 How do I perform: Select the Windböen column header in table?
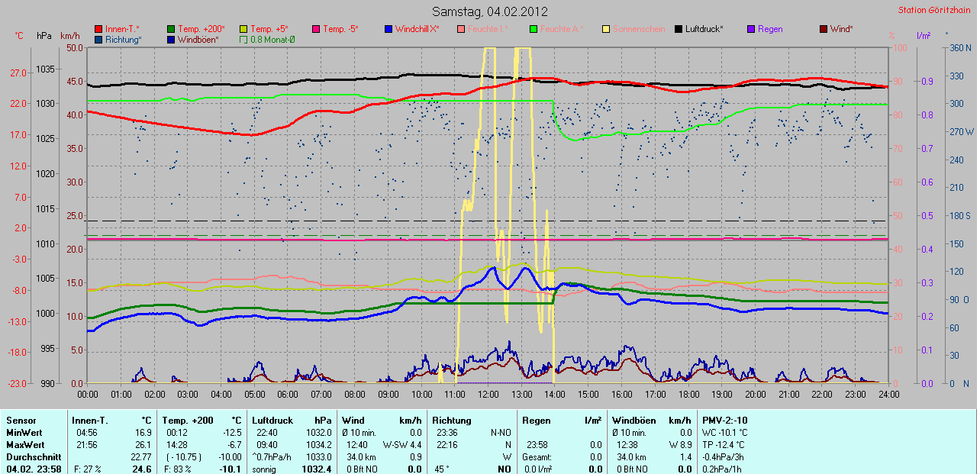[633, 420]
